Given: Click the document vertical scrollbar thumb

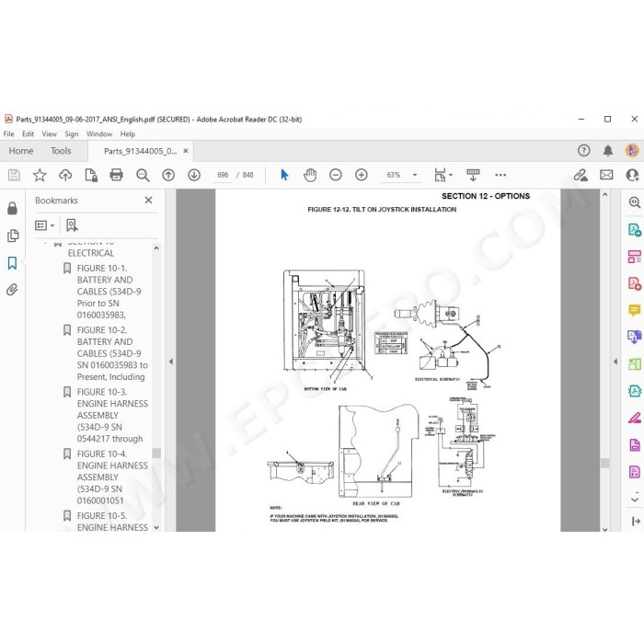Looking at the screenshot, I should coord(605,464).
